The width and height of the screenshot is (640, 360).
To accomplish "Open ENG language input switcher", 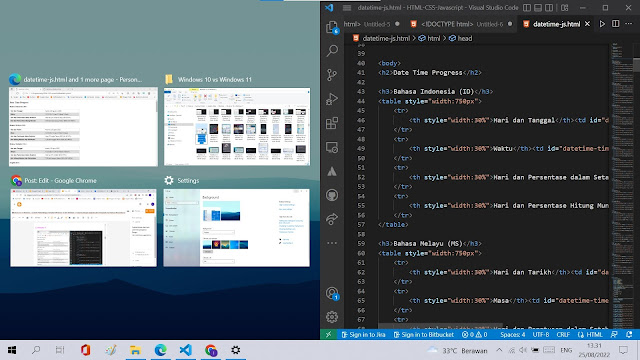I will pos(566,350).
